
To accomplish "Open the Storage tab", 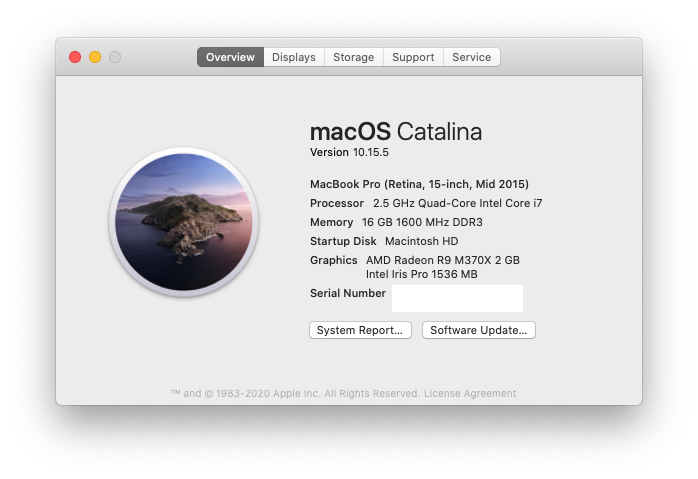I will 354,57.
